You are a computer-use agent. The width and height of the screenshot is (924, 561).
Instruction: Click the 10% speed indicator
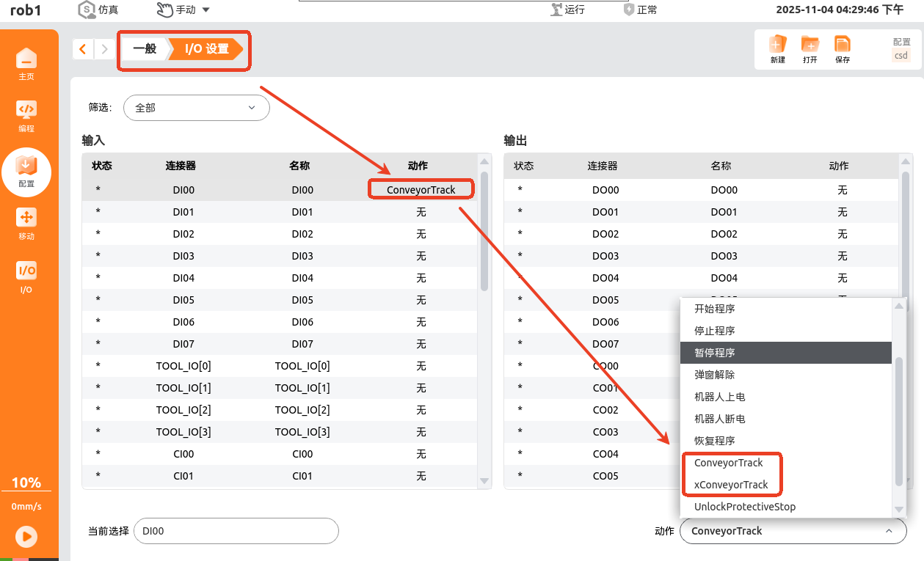[x=26, y=483]
